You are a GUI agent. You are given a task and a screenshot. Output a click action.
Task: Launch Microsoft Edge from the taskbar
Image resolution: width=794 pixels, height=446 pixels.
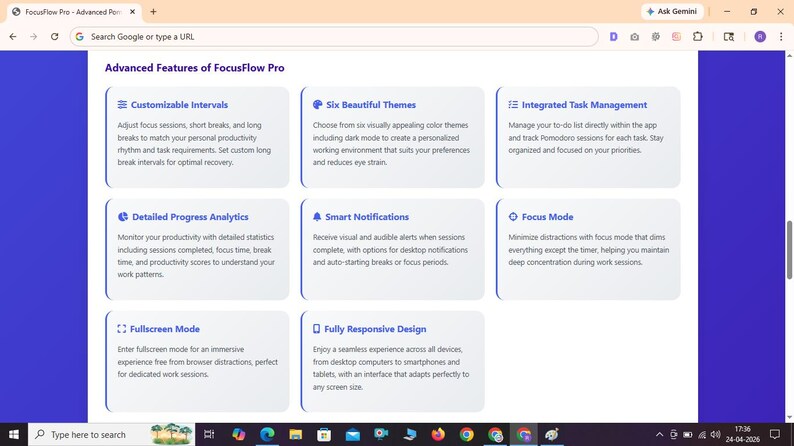267,434
